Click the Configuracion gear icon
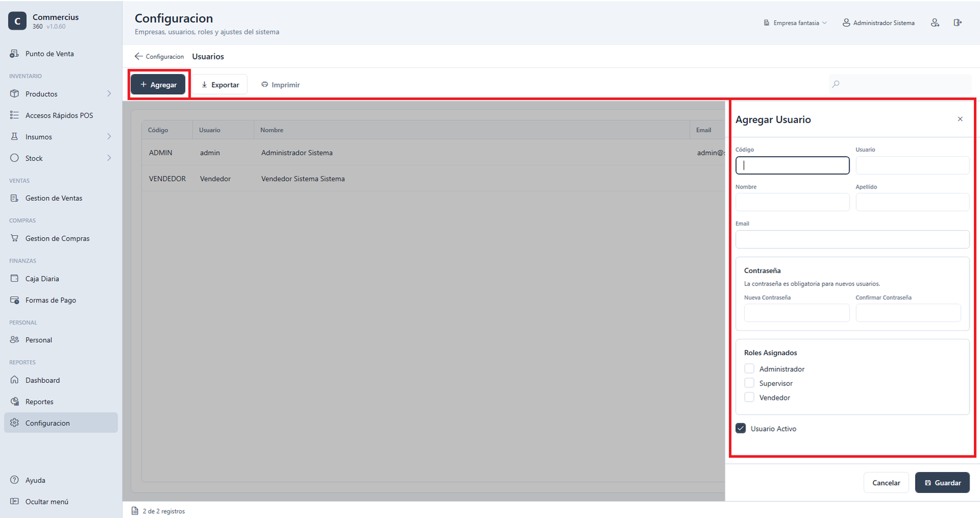The height and width of the screenshot is (518, 980). point(14,423)
